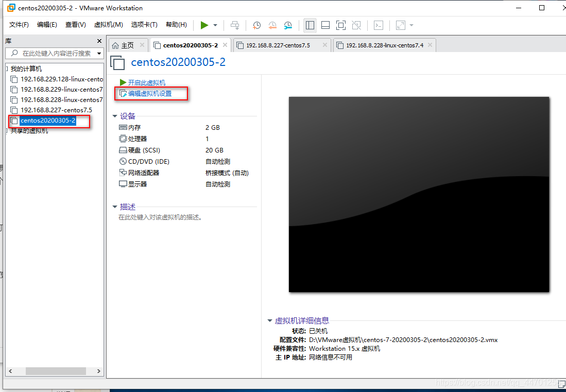This screenshot has width=566, height=392.
Task: Click the library search input field
Action: coord(54,54)
